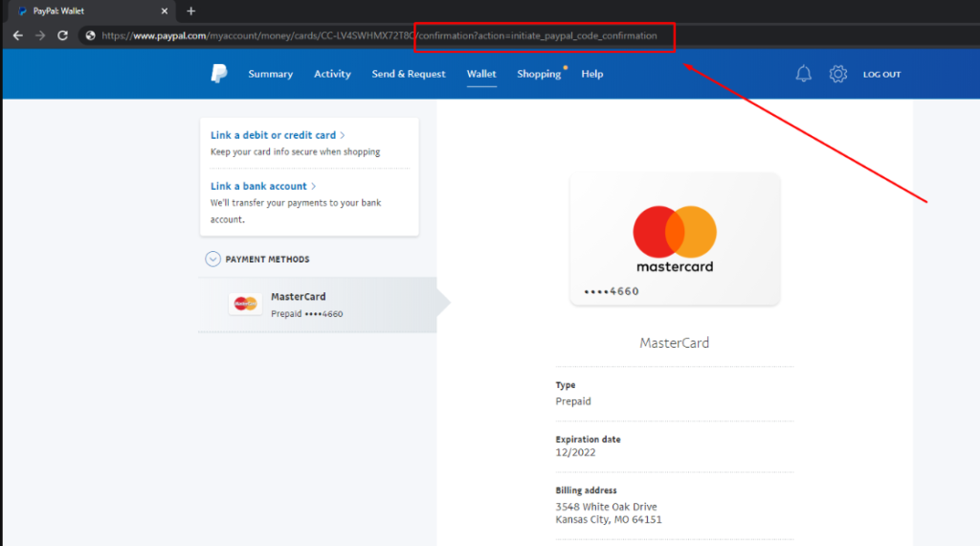The image size is (980, 546).
Task: Click the PayPal logo in header
Action: pos(219,74)
